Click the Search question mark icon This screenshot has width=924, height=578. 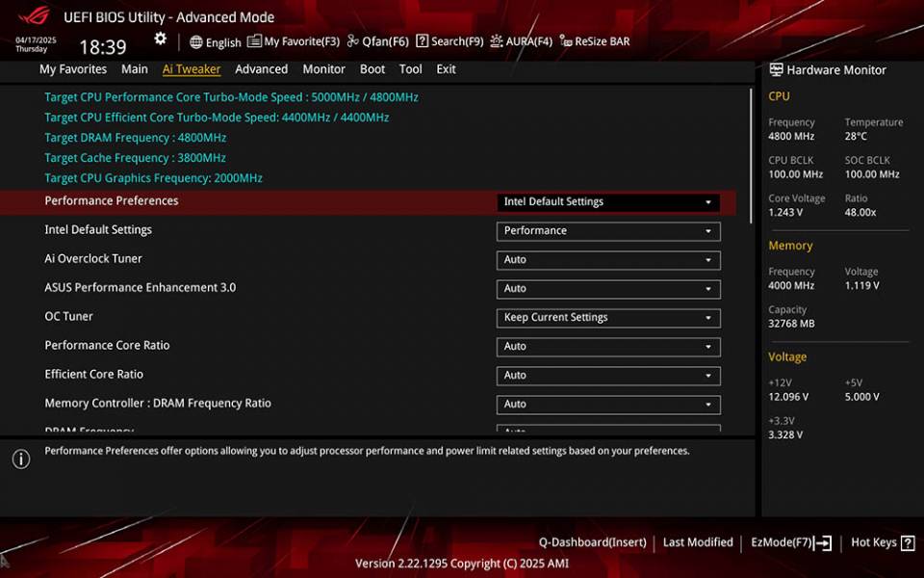point(422,40)
